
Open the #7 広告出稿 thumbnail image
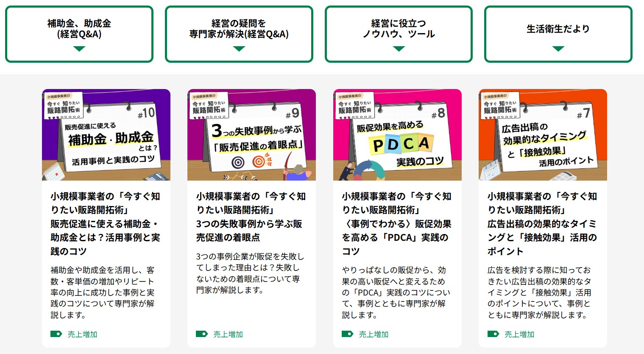(543, 135)
